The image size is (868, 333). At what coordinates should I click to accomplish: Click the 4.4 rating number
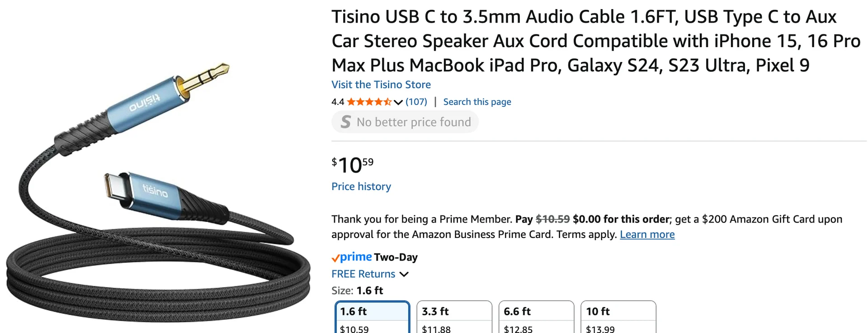click(338, 102)
